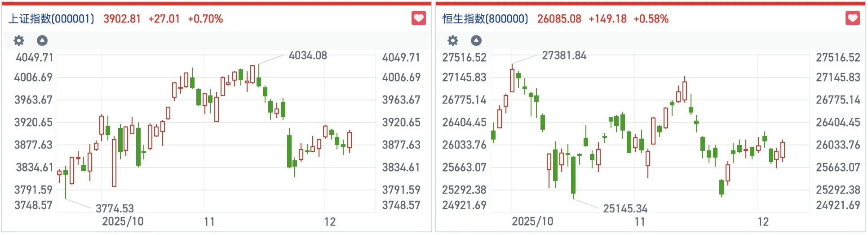Select 2025/10 on 上证指数 date axis
This screenshot has height=235, width=868.
[x=123, y=221]
